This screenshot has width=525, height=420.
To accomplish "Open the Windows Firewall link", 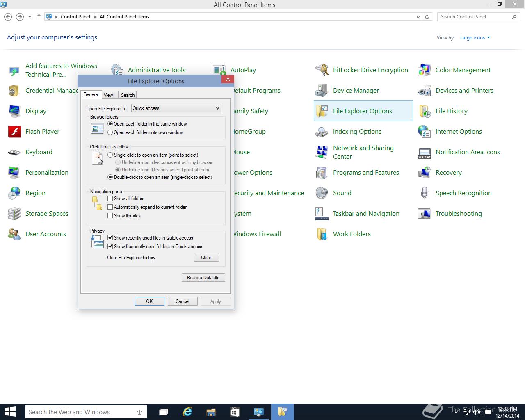I will point(257,234).
